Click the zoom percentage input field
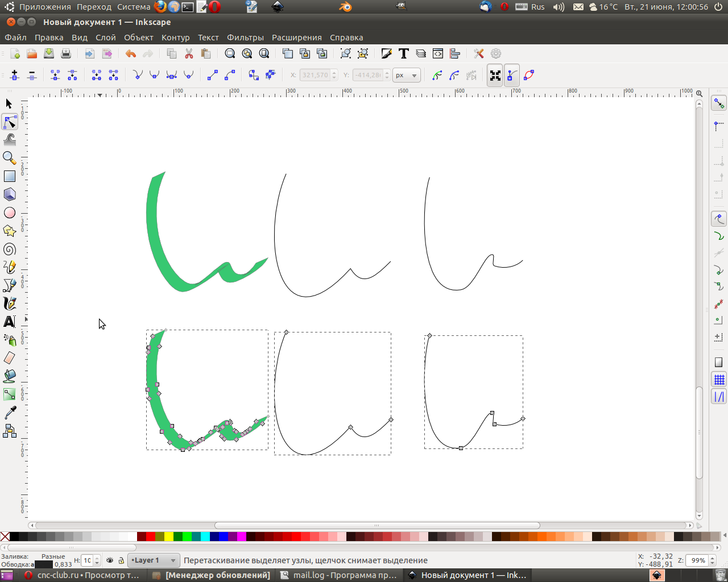This screenshot has width=728, height=582. click(x=697, y=560)
